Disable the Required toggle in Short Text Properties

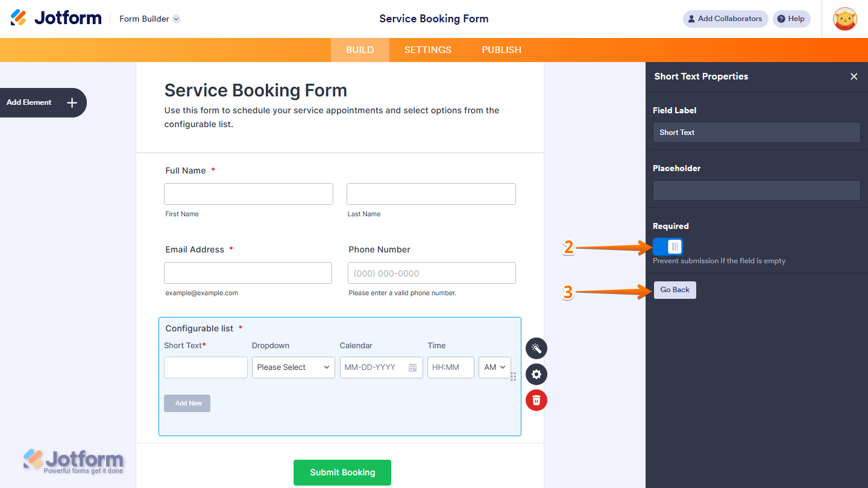click(667, 246)
